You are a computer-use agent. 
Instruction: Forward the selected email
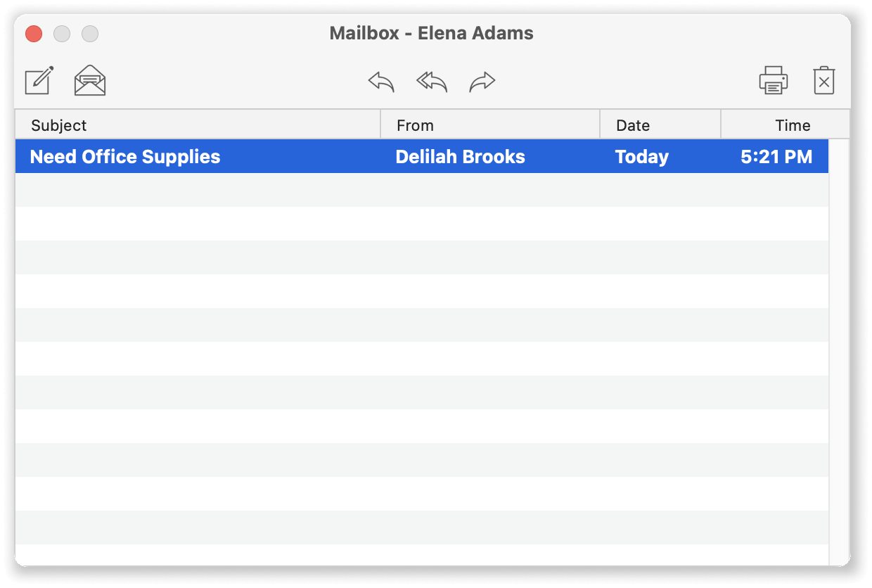tap(482, 82)
